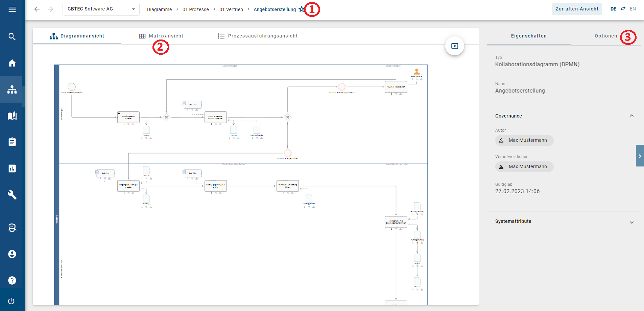Click the 01 Vertrieb breadcrumb link
This screenshot has width=644, height=311.
tap(231, 9)
